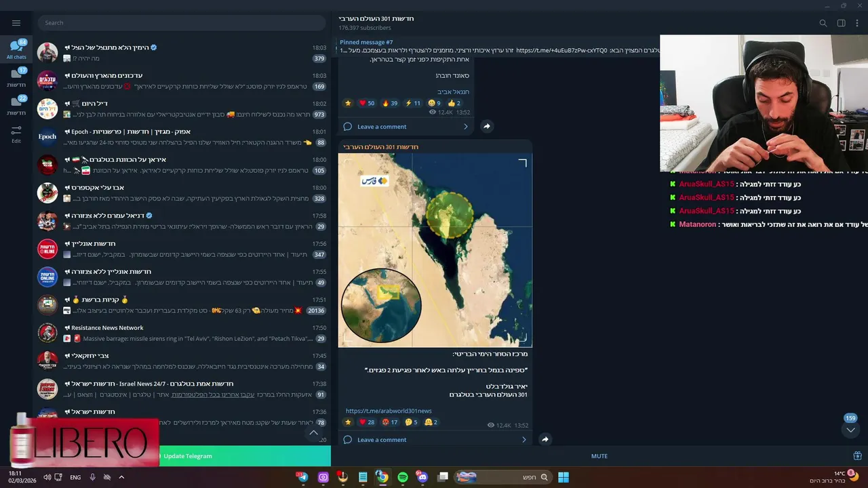Open the Israel News 24/7 chat
Image resolution: width=868 pixels, height=488 pixels.
click(x=182, y=389)
